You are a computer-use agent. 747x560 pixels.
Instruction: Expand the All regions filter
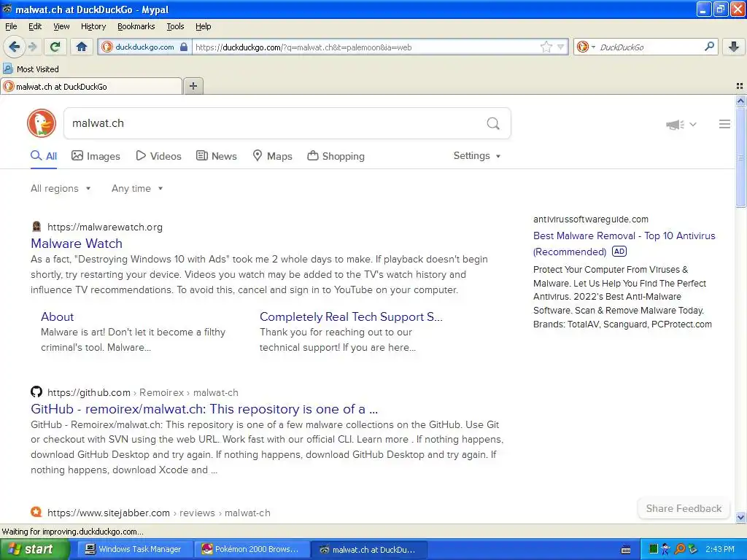(x=61, y=189)
